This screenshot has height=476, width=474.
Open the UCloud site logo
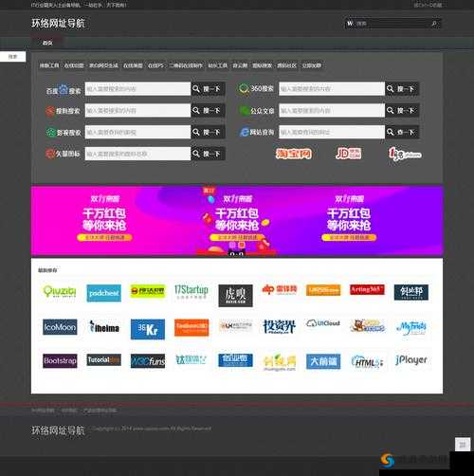pyautogui.click(x=323, y=323)
